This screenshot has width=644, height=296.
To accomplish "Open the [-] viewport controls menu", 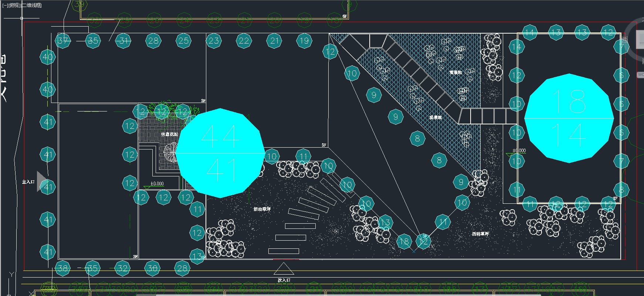I will point(5,6).
